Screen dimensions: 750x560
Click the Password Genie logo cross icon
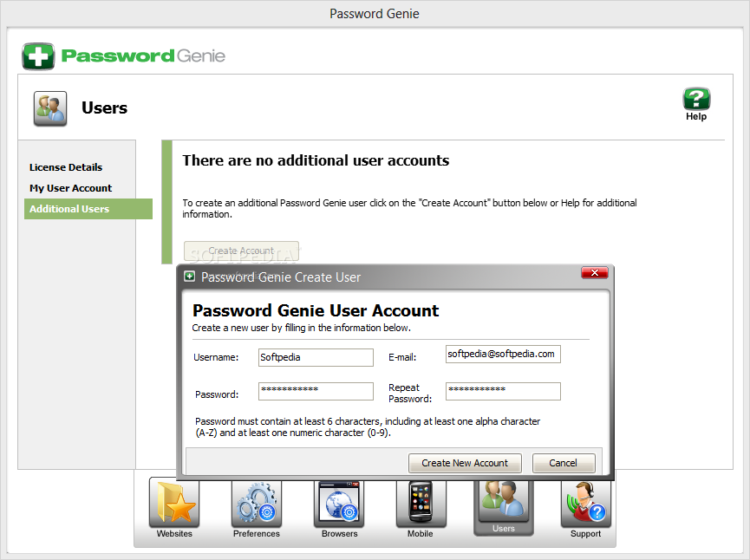[x=38, y=56]
